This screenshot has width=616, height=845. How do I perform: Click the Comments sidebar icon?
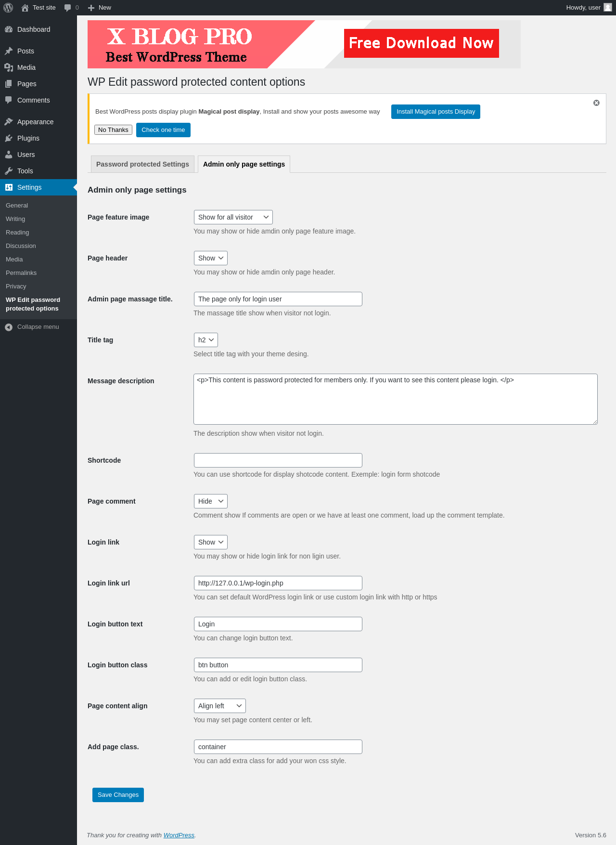pos(9,100)
